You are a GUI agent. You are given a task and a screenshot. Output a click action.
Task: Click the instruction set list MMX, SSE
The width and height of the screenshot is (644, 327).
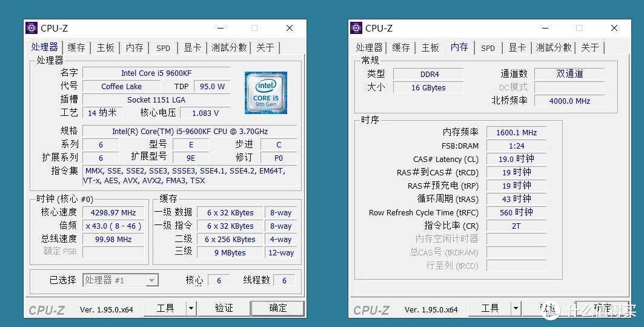190,176
